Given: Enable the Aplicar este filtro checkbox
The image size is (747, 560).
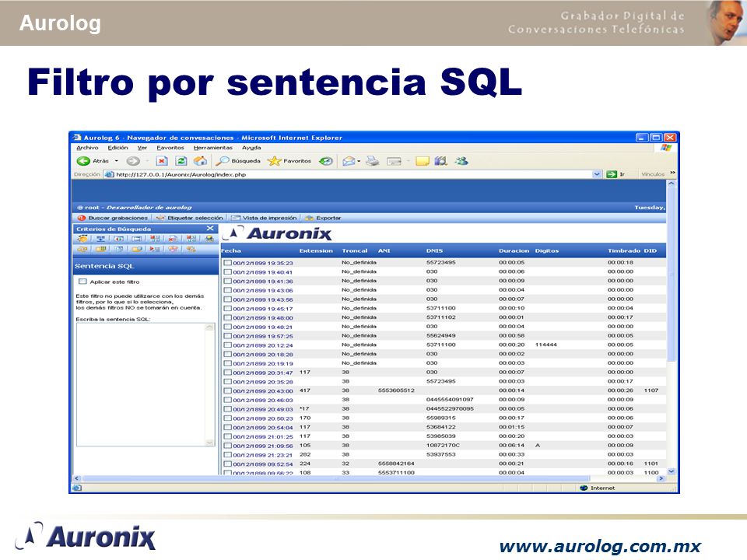Looking at the screenshot, I should click(83, 282).
